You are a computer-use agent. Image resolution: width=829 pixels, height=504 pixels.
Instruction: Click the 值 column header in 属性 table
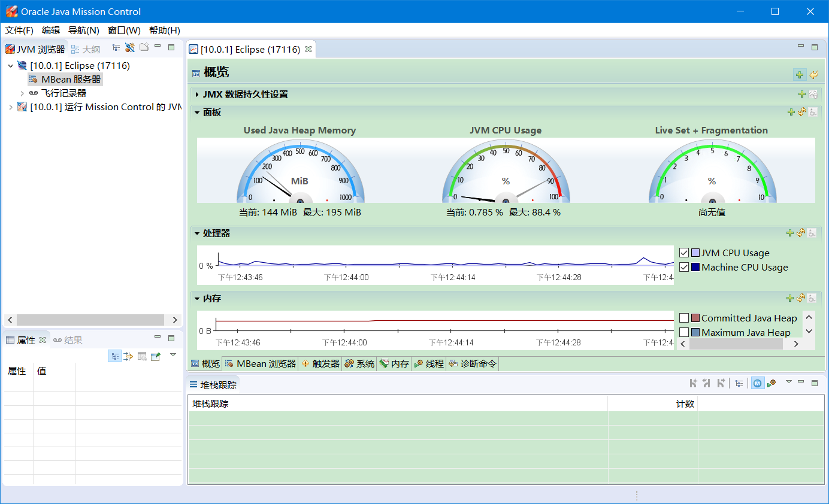coord(55,371)
